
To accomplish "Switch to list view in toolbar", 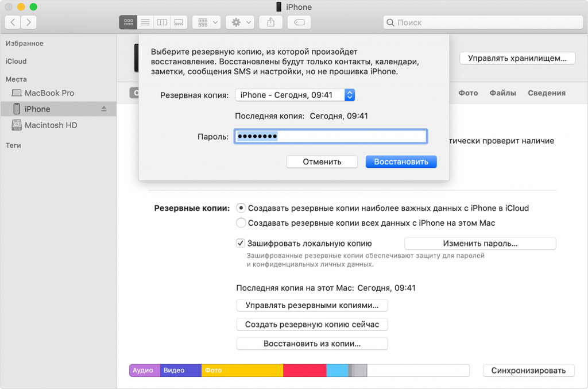I will [x=145, y=22].
